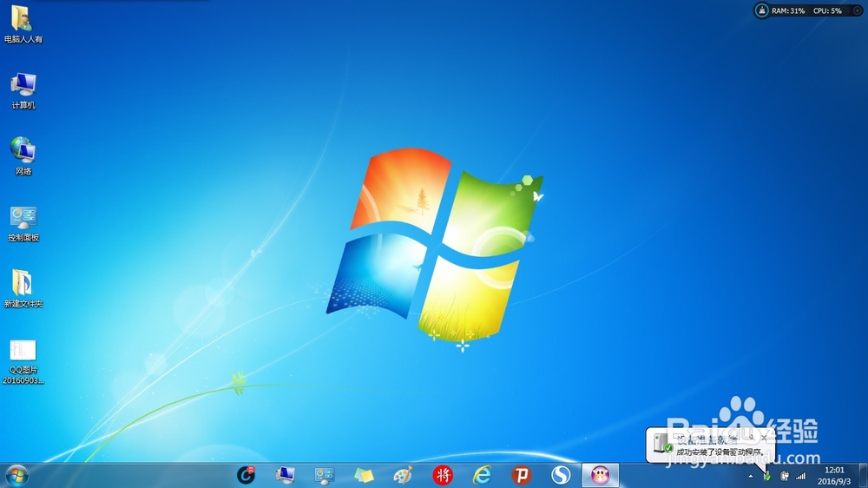Launch Sogou browser S icon
The height and width of the screenshot is (488, 868).
[561, 475]
